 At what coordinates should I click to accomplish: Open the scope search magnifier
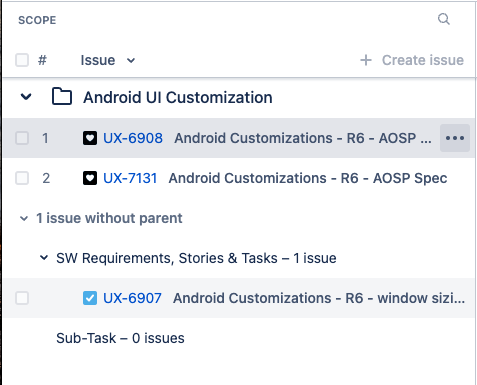(444, 19)
